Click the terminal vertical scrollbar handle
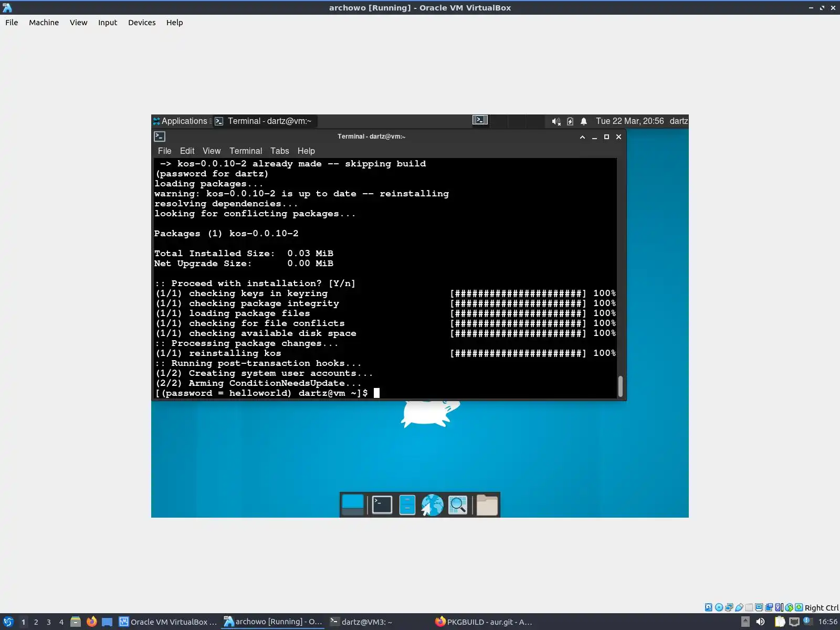Screen dimensions: 840x630 (x=621, y=386)
